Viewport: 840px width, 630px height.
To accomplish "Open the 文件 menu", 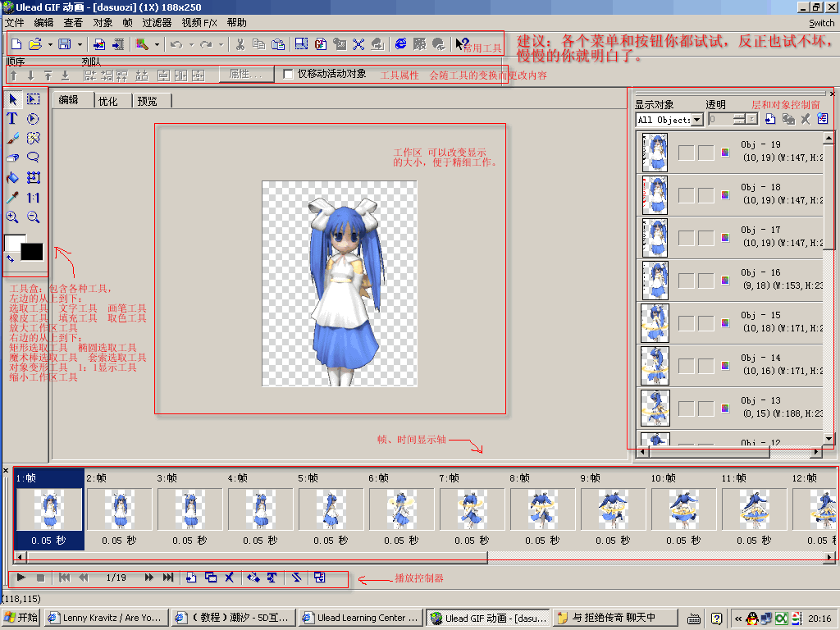I will pyautogui.click(x=15, y=22).
